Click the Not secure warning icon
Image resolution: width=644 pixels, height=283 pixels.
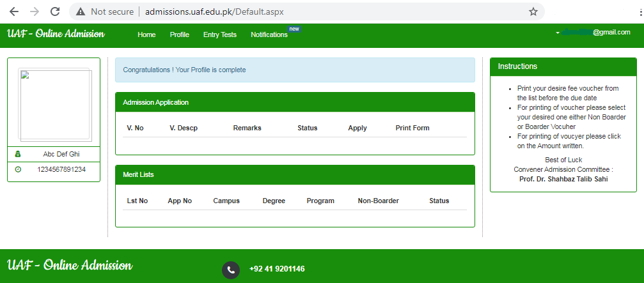[x=81, y=12]
